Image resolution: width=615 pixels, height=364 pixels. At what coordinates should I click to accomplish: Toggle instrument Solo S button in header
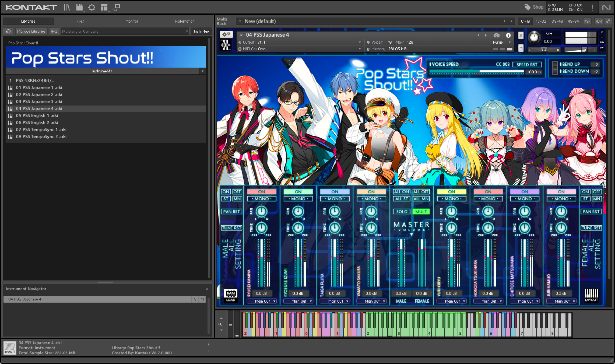[x=521, y=36]
